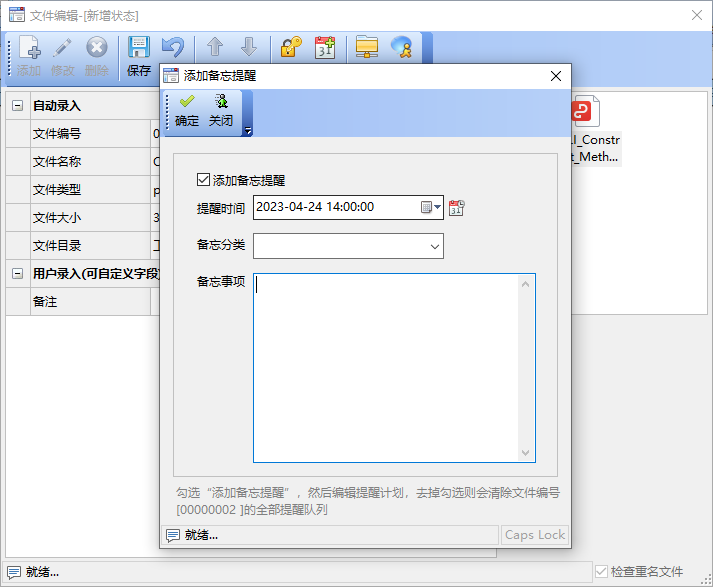The image size is (713, 587).
Task: Click into the 备忘事项 text area
Action: pyautogui.click(x=386, y=368)
